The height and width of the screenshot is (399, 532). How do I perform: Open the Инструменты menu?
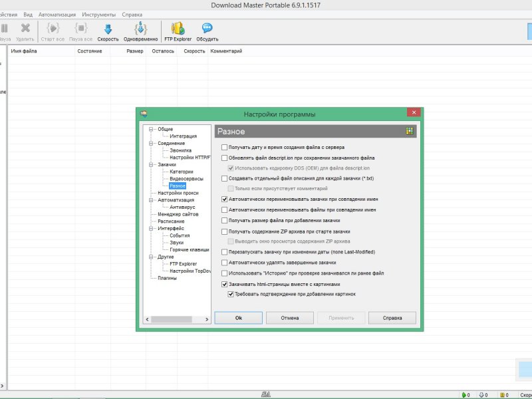[98, 15]
